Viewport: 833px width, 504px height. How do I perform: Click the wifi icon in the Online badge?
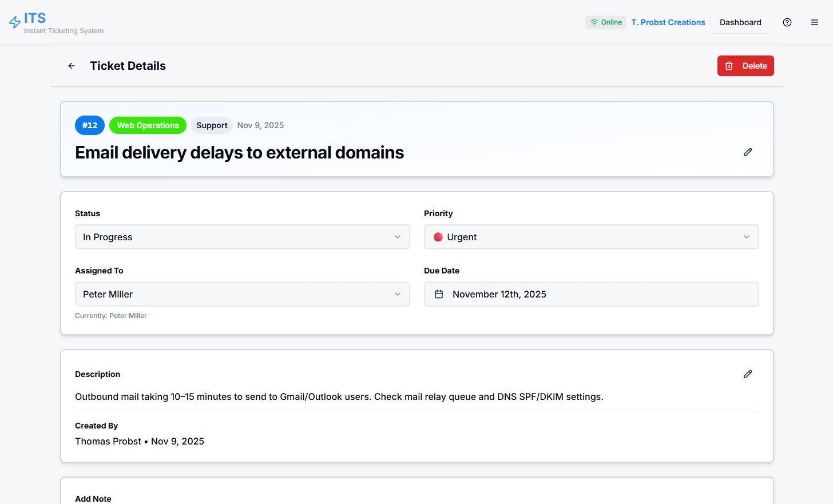(595, 22)
